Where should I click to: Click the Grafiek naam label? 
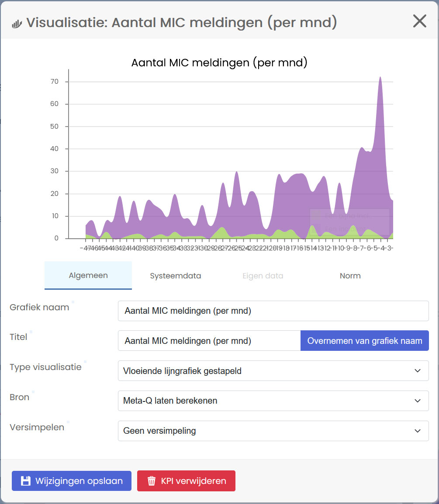pos(39,307)
